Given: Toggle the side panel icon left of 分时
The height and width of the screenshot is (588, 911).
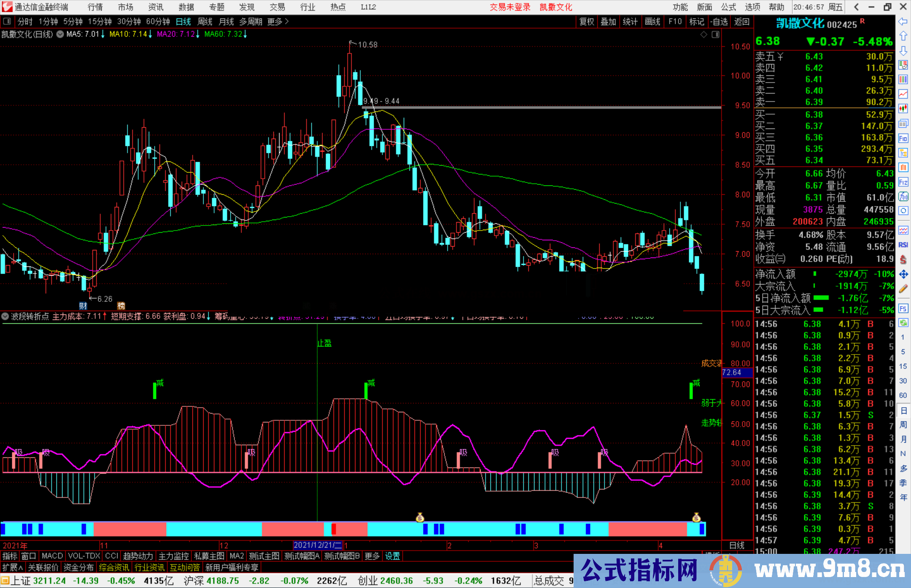Looking at the screenshot, I should tap(7, 21).
